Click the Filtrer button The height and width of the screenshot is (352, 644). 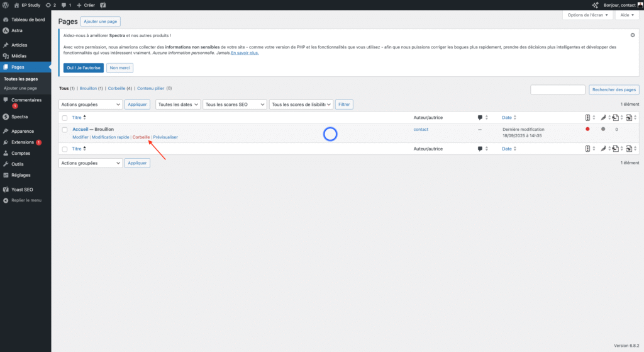pos(344,105)
